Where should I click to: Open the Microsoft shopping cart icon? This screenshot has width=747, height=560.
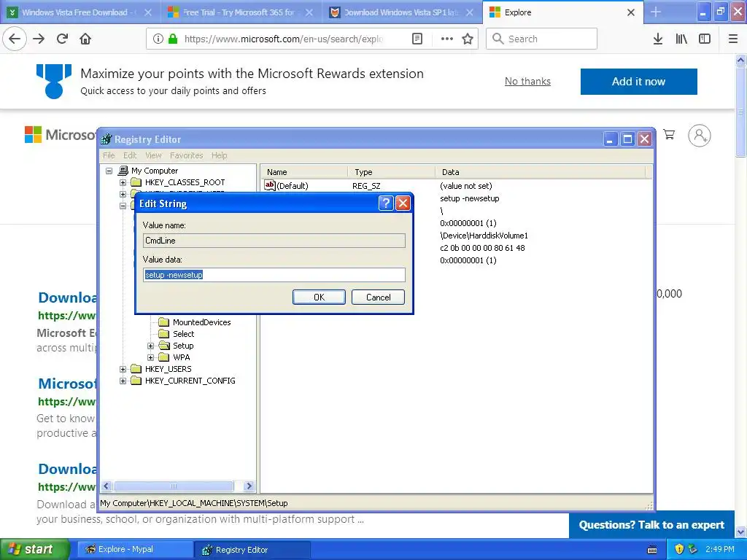pos(669,135)
